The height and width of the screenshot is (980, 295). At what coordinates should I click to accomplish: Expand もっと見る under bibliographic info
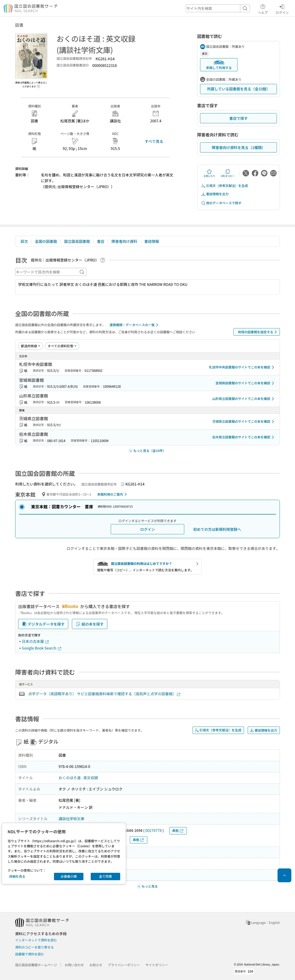coord(147,886)
